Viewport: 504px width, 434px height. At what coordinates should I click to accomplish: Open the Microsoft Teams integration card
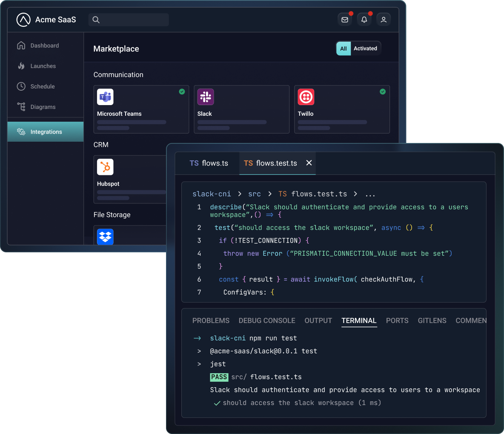pos(141,109)
